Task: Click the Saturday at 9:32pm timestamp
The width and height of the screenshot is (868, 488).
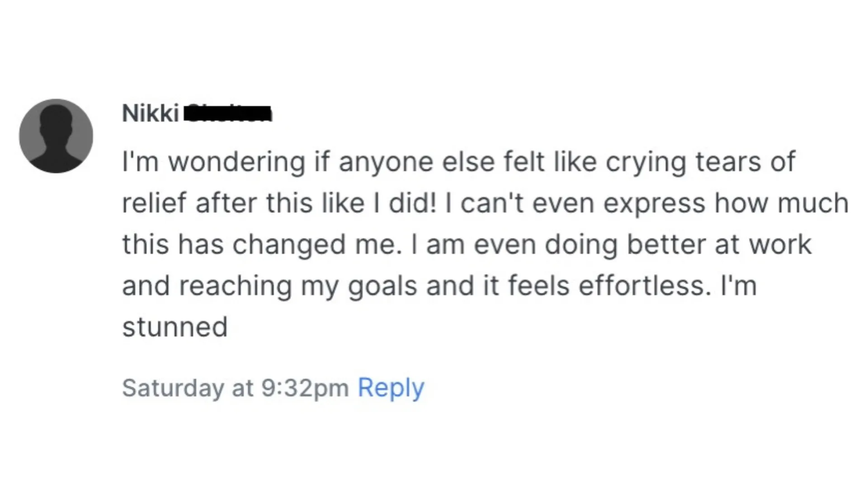Action: 235,388
